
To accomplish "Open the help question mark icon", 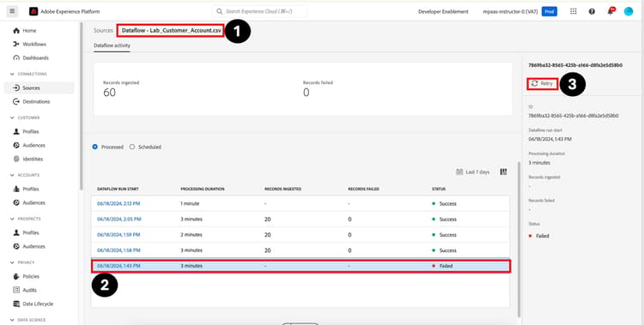I will [592, 11].
